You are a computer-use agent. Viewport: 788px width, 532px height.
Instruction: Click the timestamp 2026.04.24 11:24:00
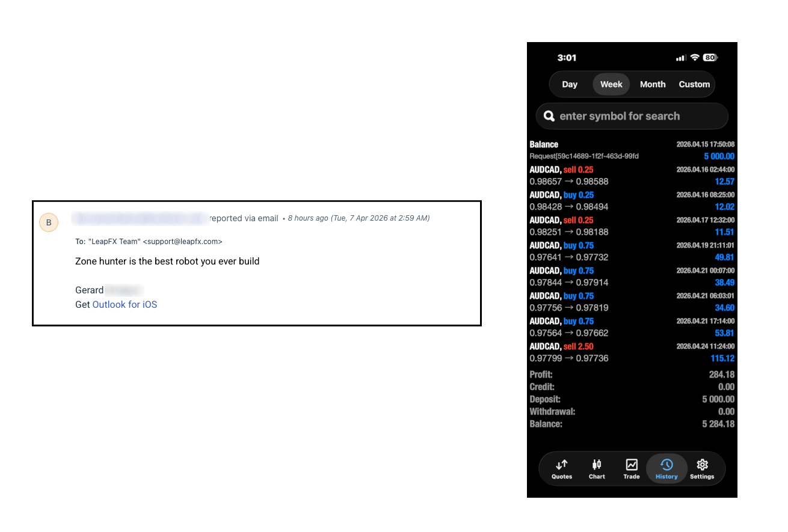705,346
